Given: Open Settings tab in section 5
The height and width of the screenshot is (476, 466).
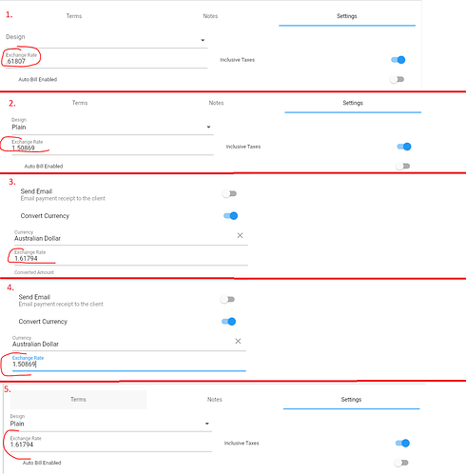Looking at the screenshot, I should point(351,399).
